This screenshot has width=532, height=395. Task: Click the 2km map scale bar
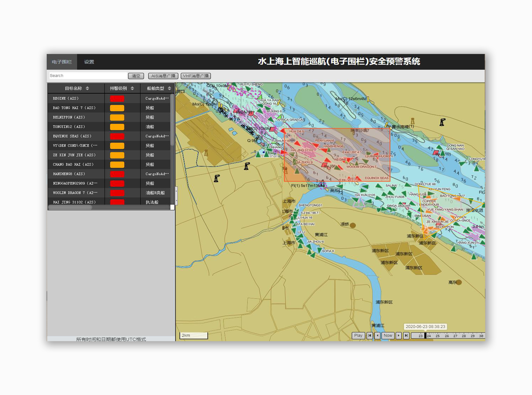pyautogui.click(x=194, y=336)
